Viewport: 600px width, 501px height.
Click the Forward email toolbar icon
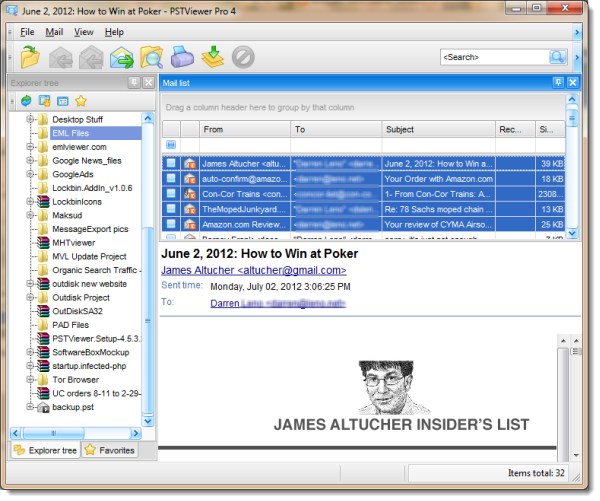(122, 57)
